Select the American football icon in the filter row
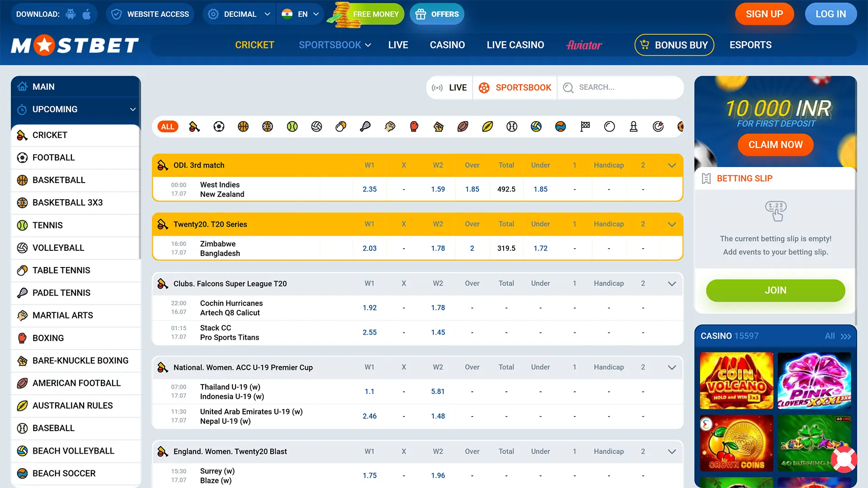The height and width of the screenshot is (488, 868). 463,127
